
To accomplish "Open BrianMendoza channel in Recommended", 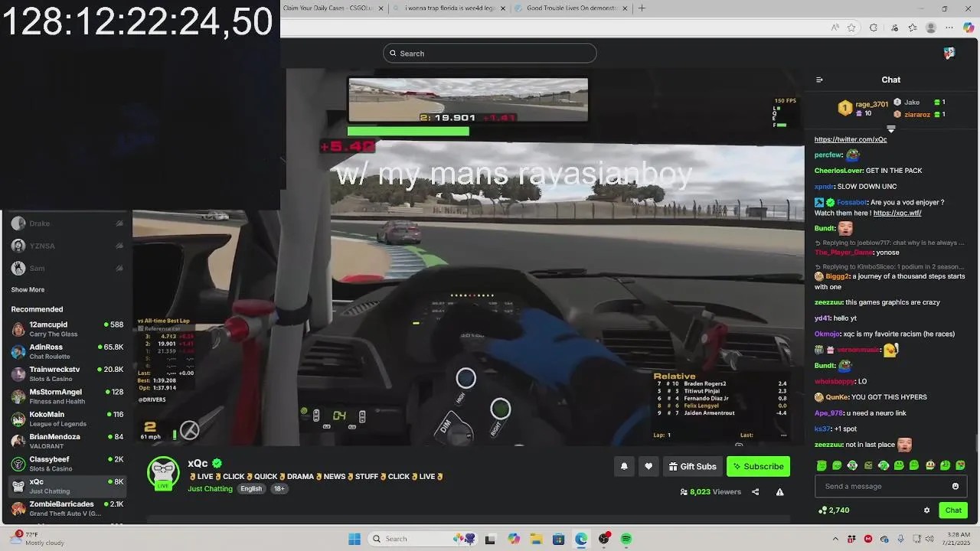I will [x=67, y=441].
